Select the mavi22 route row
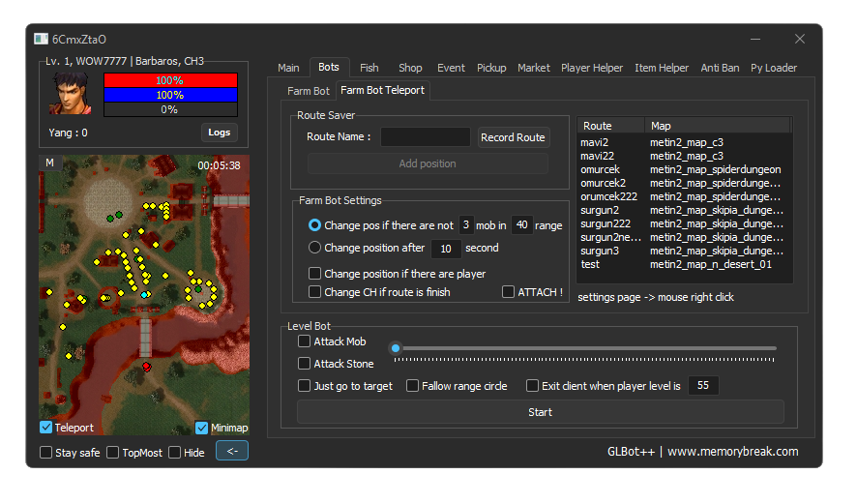Screen dimensions: 857x504 684,157
